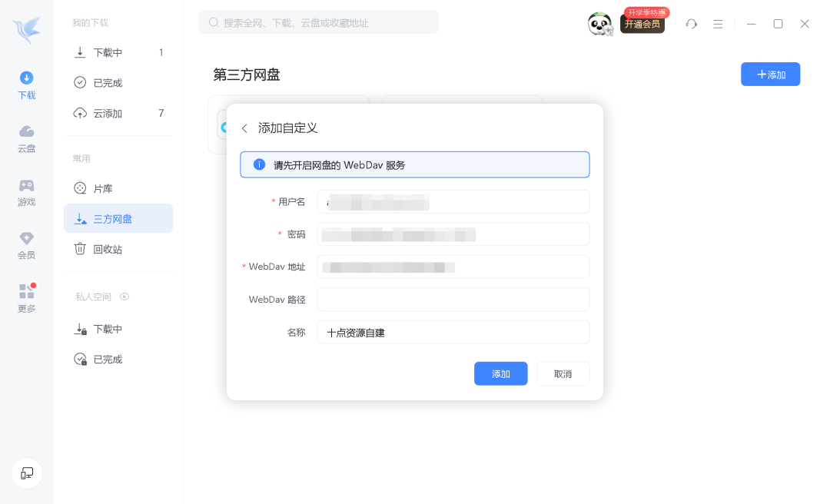Open the hamburger main menu
The width and height of the screenshot is (830, 504).
[x=718, y=24]
